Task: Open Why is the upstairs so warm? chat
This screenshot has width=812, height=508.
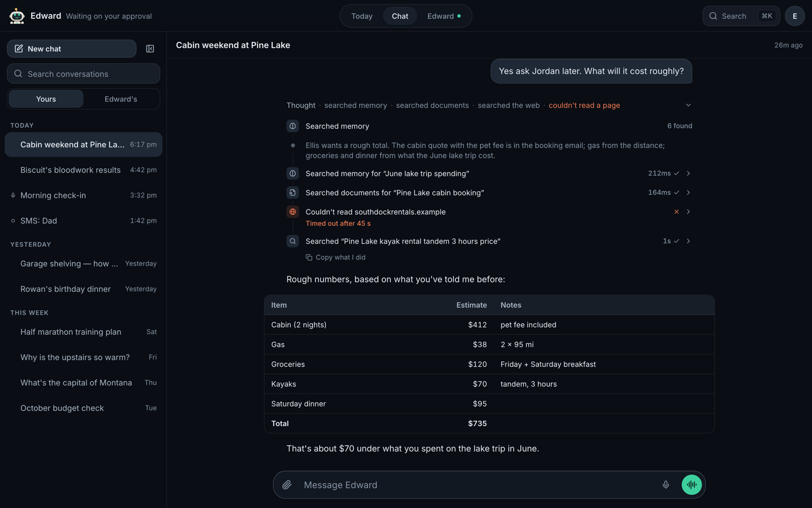Action: 83,357
